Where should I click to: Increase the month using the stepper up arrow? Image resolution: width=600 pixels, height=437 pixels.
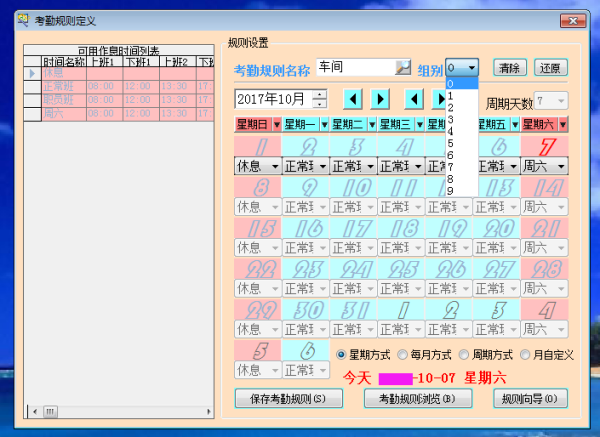[x=319, y=94]
